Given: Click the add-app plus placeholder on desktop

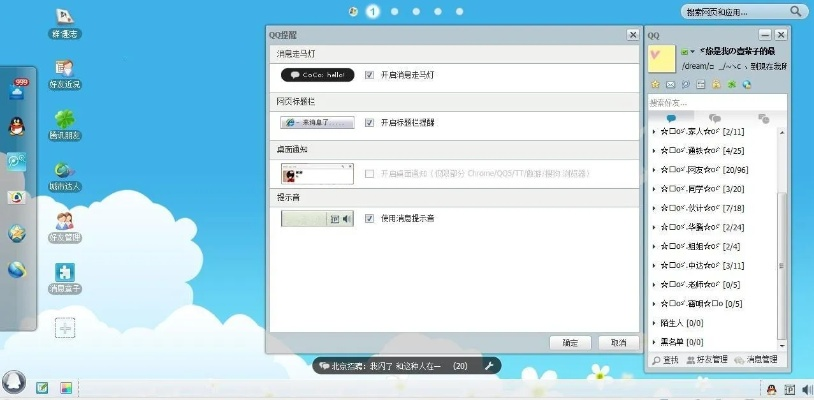Looking at the screenshot, I should 65,328.
